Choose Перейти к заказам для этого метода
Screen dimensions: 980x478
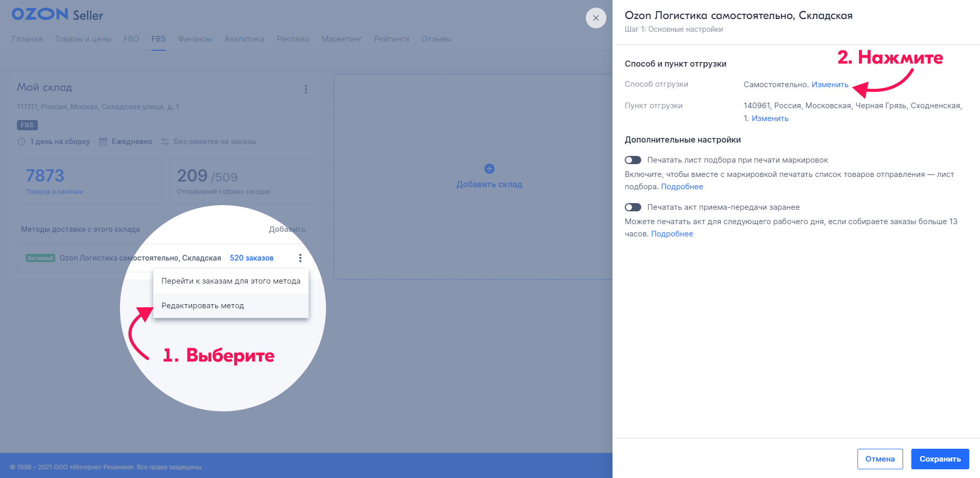[x=231, y=281]
